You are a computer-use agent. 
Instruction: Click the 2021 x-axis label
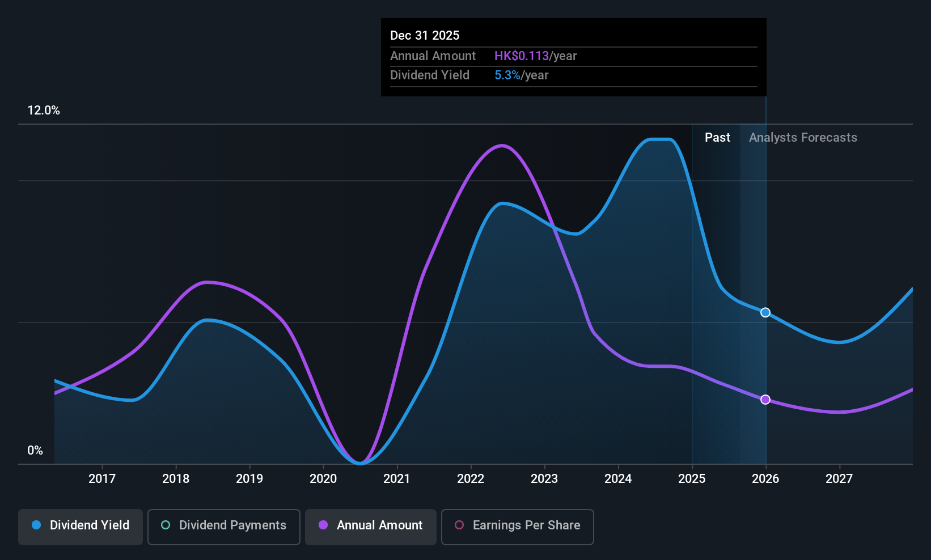click(x=397, y=478)
